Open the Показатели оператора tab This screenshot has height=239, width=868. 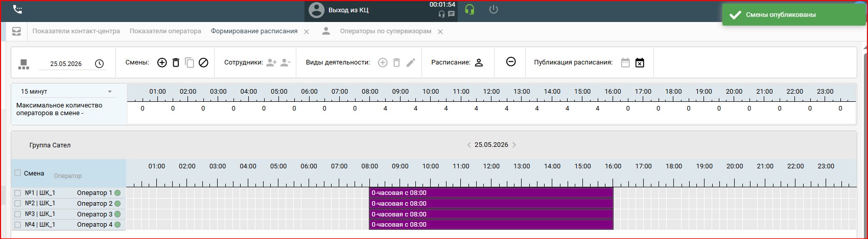tap(166, 31)
